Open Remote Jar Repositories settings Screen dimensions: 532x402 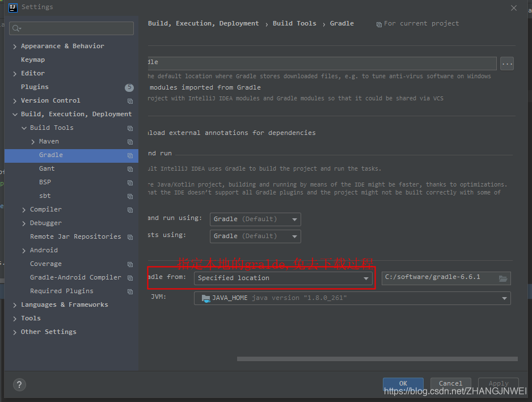[75, 236]
